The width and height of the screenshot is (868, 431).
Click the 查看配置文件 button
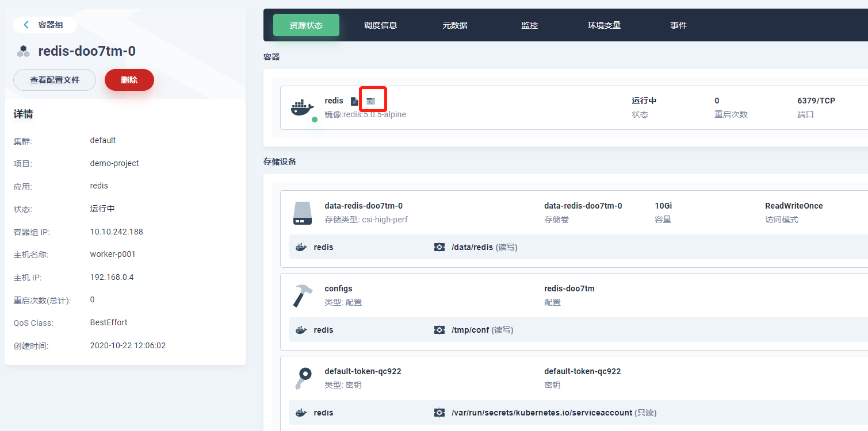click(55, 80)
